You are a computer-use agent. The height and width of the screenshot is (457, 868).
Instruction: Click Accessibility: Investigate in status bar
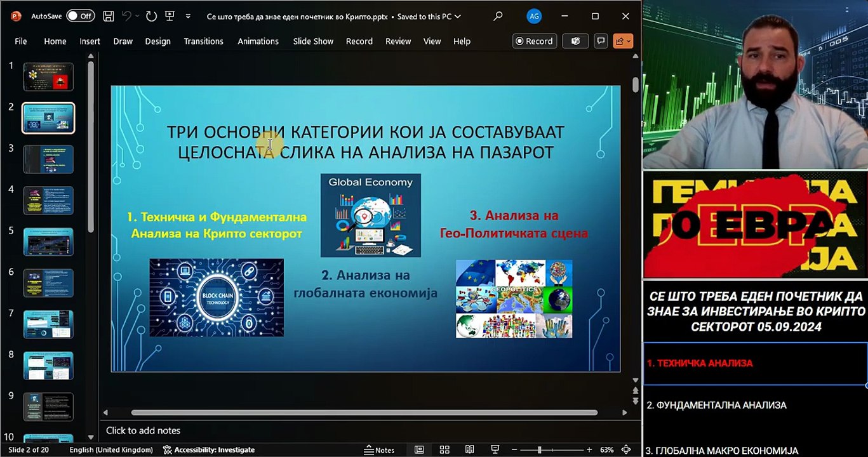(x=209, y=450)
